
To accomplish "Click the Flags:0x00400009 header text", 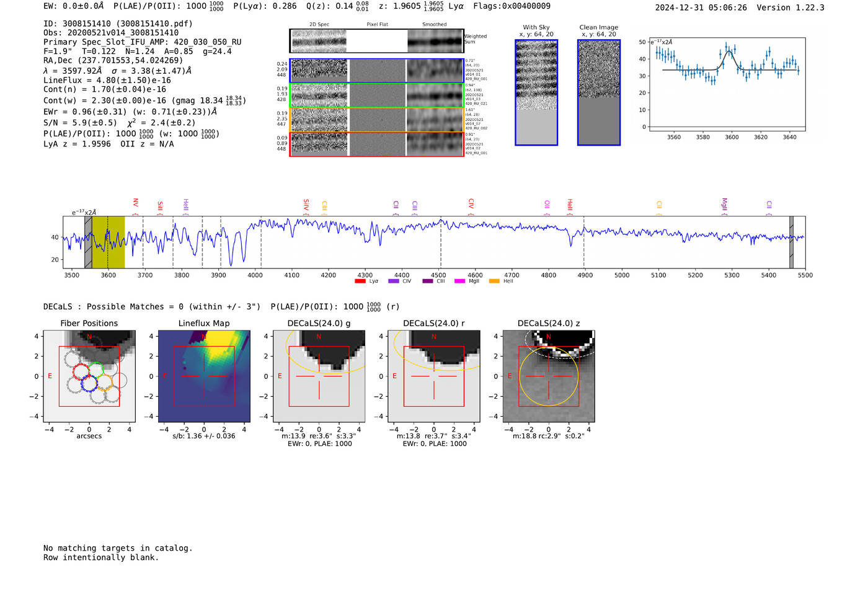I will (511, 6).
